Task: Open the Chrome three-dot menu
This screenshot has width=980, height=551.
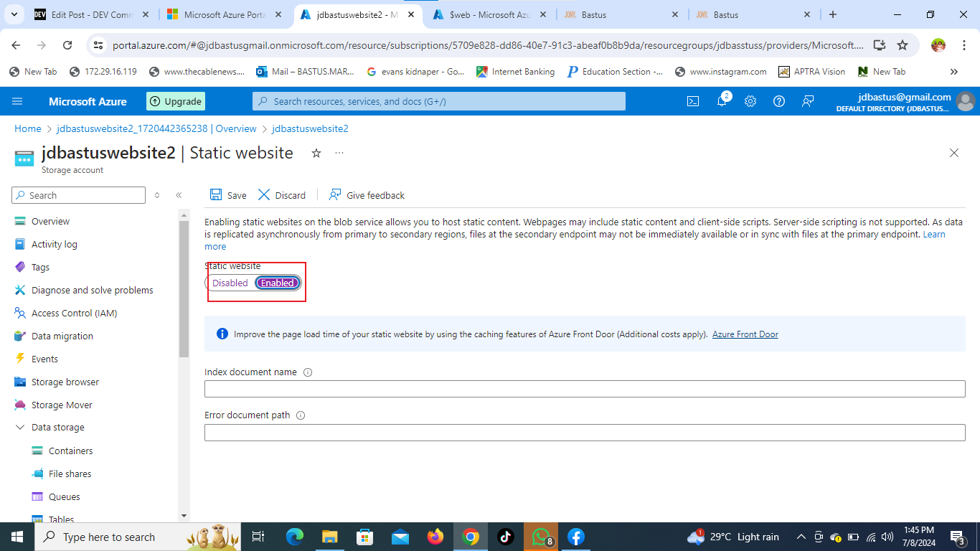Action: pyautogui.click(x=964, y=45)
